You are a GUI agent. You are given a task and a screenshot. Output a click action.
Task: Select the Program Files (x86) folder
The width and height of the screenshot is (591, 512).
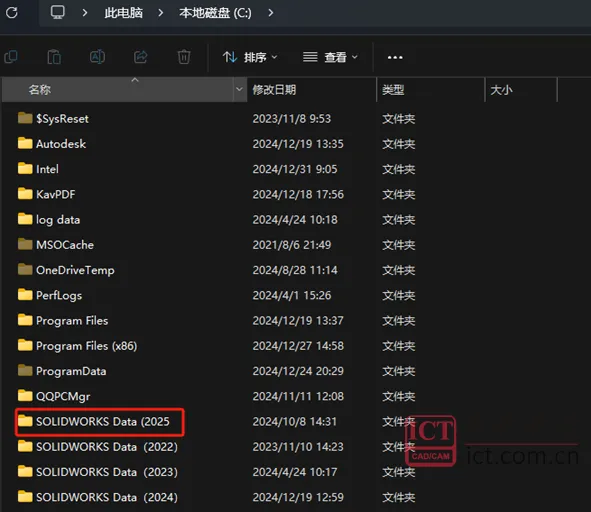point(77,346)
